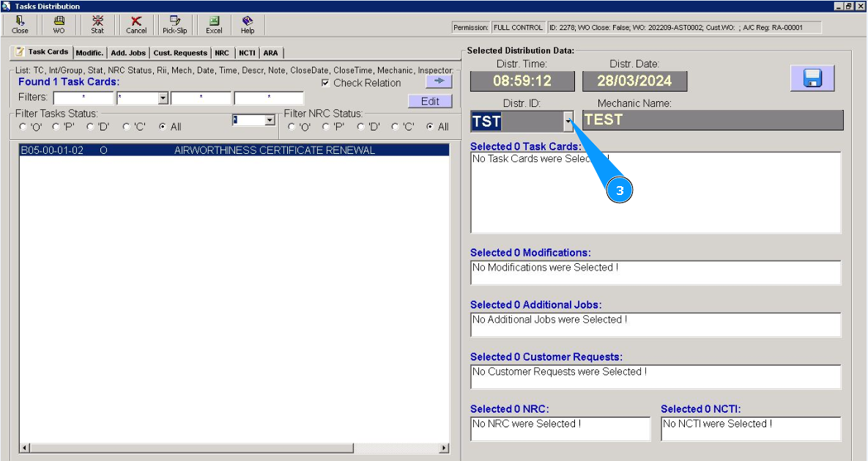Click the Edit button
Viewport: 868px width, 461px height.
[x=430, y=101]
